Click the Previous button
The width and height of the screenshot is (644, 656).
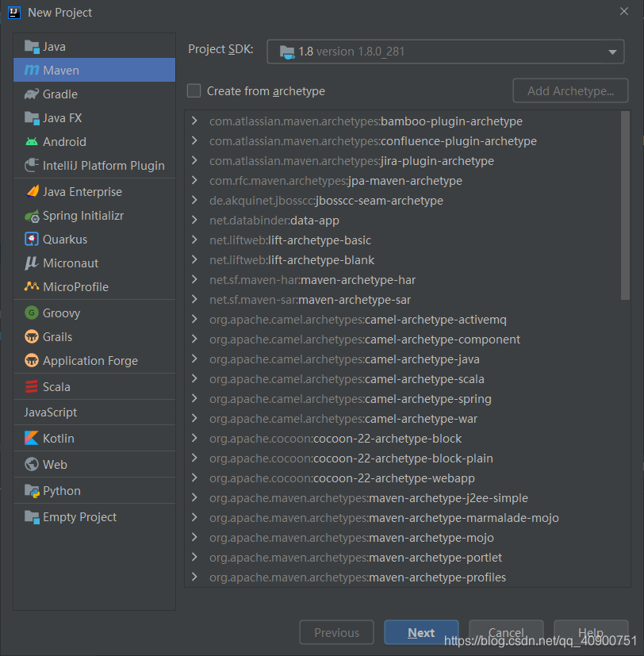point(336,632)
